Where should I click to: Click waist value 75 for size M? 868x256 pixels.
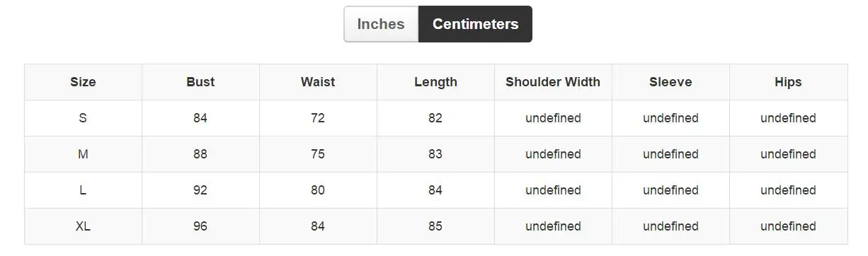coord(318,154)
